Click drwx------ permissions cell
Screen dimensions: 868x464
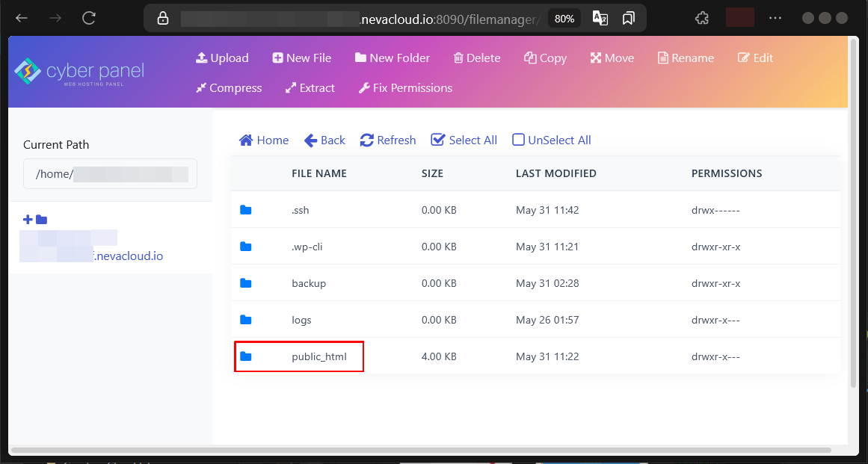click(x=715, y=210)
